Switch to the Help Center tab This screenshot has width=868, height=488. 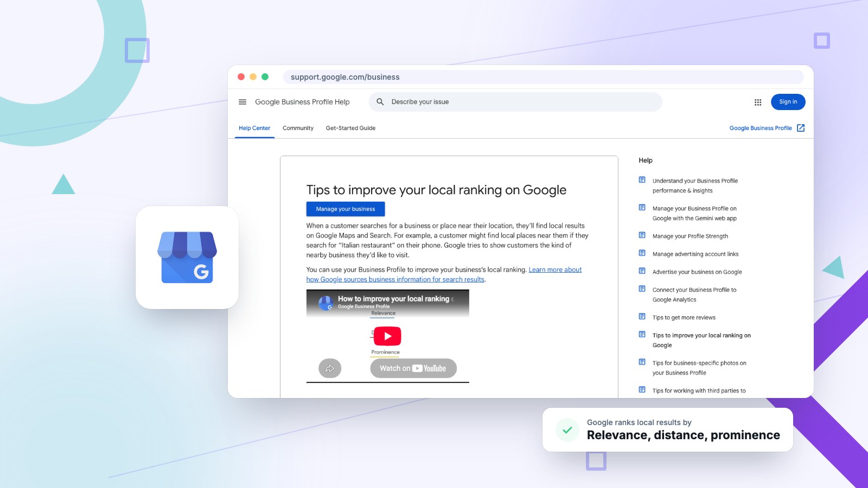[x=254, y=129]
